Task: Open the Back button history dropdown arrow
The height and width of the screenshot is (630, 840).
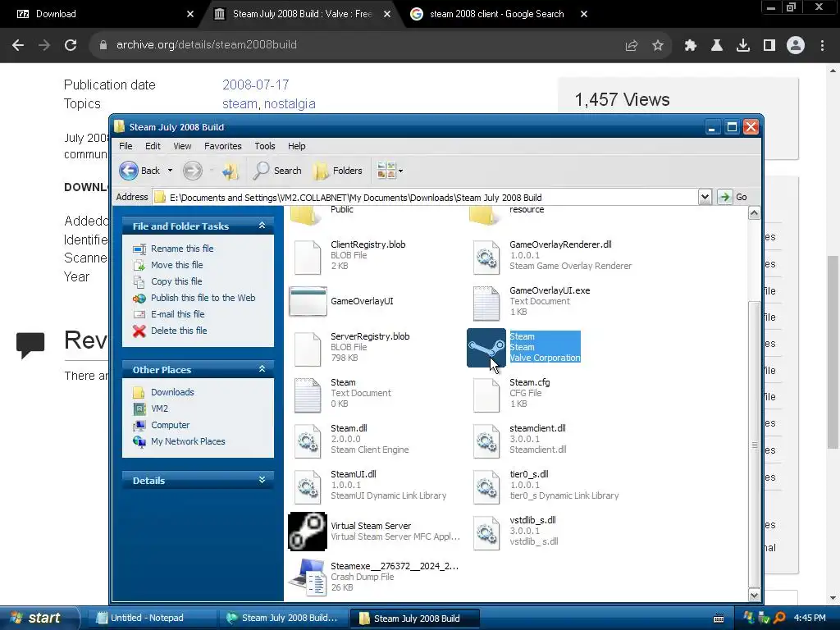Action: click(170, 171)
